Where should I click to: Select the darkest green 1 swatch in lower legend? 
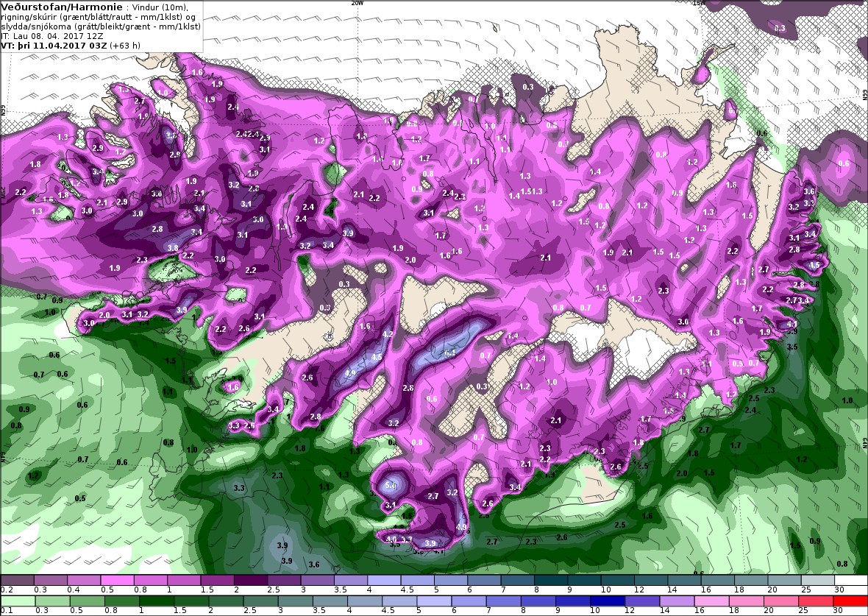(157, 601)
